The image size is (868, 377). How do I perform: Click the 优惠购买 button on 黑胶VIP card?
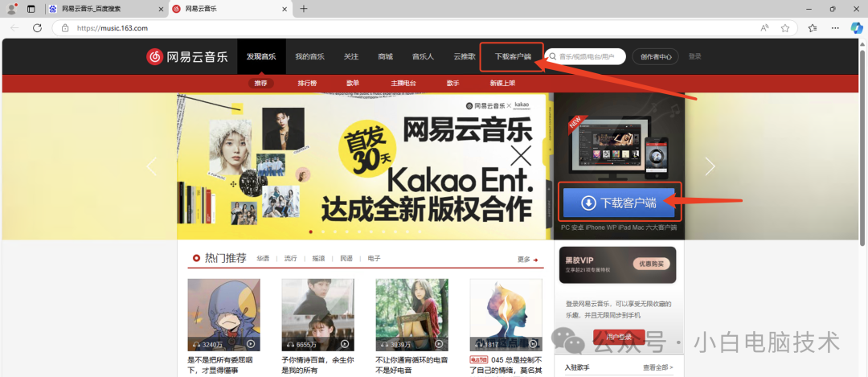651,264
